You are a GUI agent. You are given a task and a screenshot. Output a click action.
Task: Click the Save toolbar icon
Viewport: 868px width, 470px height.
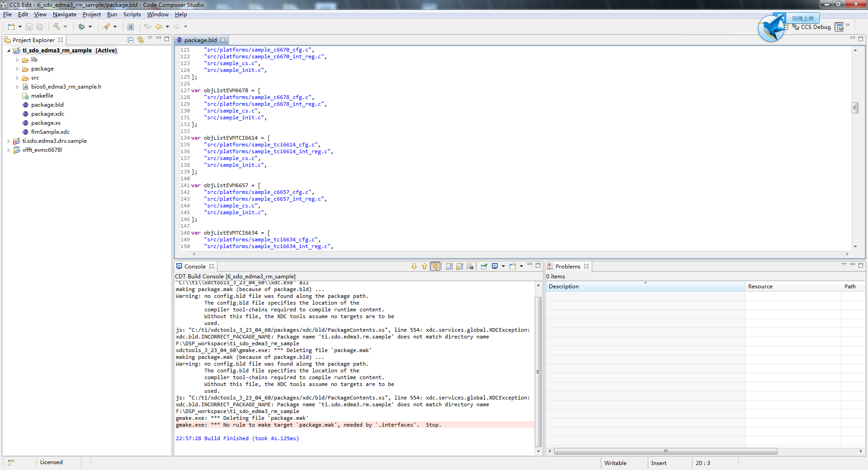tap(29, 27)
